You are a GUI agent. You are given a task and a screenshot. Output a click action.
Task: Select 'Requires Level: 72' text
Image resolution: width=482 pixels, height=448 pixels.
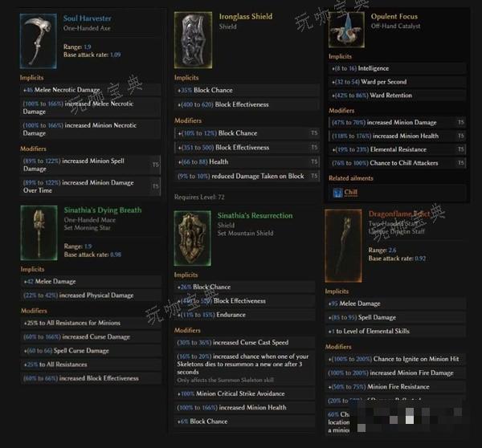tap(199, 197)
